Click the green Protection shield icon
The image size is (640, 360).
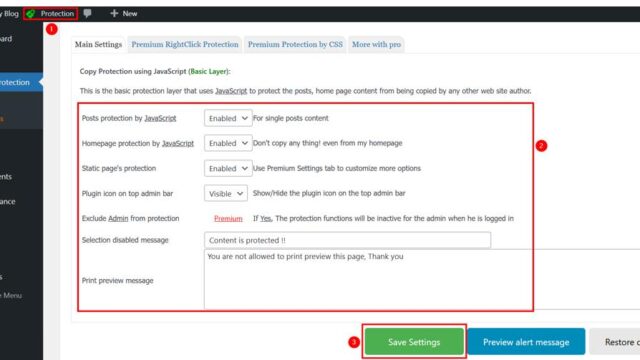(31, 14)
